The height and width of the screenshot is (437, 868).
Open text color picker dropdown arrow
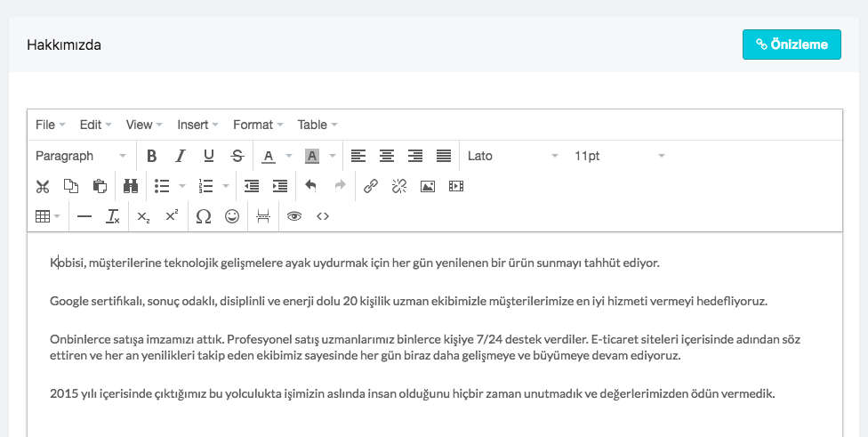(289, 156)
